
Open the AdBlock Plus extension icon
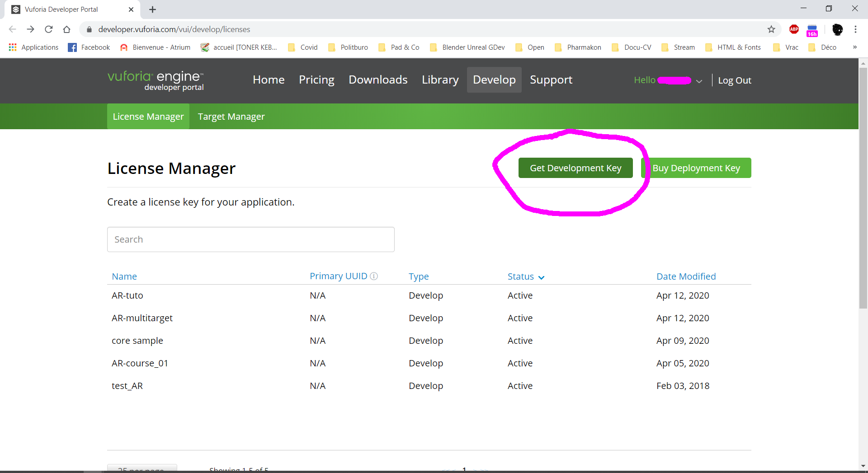(x=794, y=29)
